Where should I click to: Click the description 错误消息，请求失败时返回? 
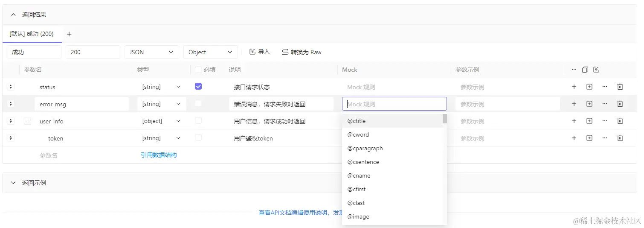click(x=281, y=104)
